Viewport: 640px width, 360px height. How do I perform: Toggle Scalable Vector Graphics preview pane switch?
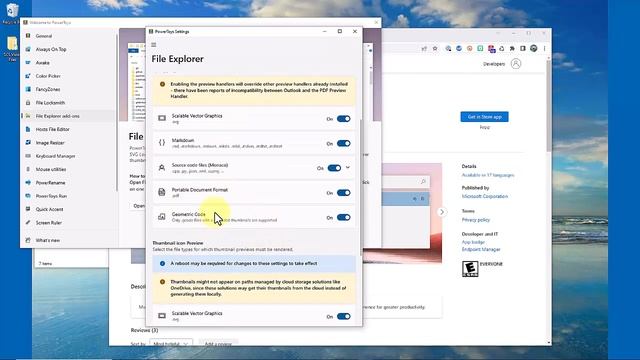(344, 119)
